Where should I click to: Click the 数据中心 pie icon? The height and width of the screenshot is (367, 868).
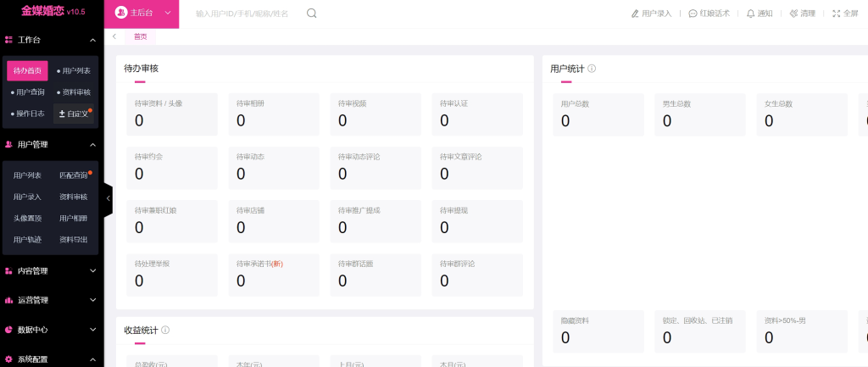8,330
